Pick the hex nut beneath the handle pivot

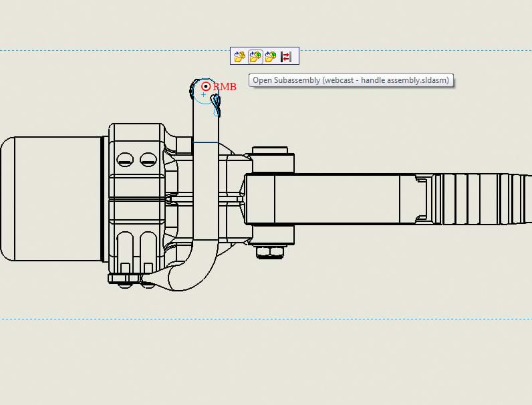coord(269,252)
